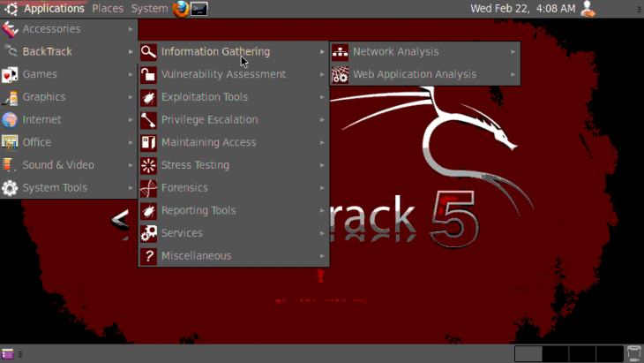Open the Applications menu

tap(54, 9)
